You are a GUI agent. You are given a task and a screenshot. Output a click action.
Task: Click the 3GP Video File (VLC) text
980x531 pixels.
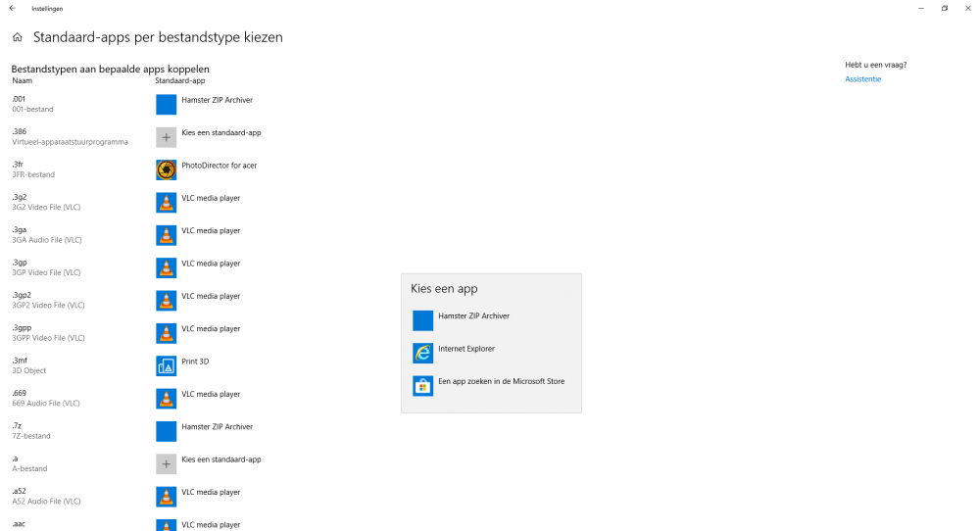pos(46,273)
